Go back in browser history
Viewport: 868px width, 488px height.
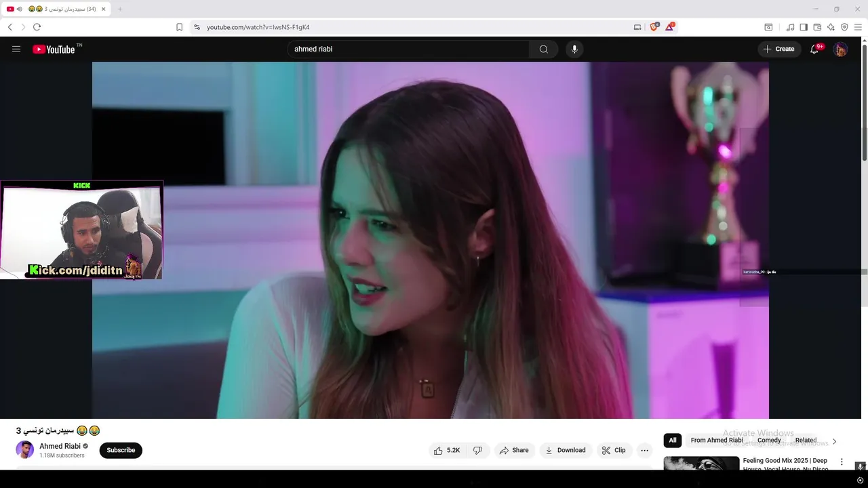[10, 27]
